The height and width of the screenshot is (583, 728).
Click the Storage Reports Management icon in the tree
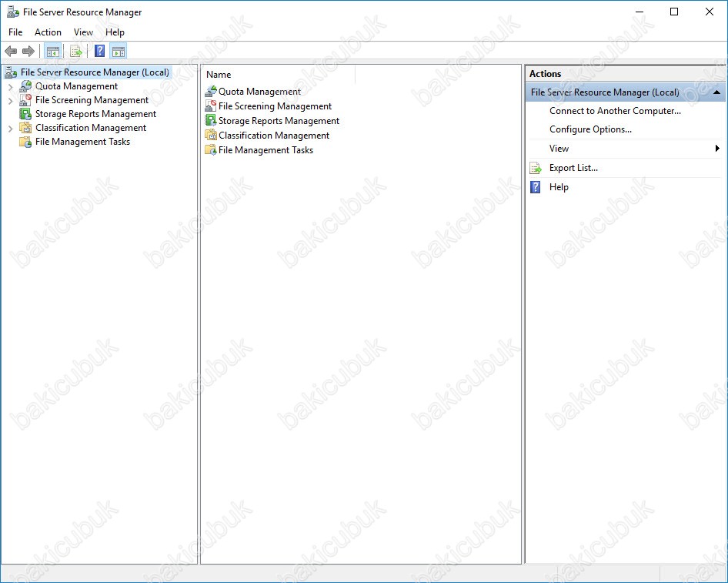coord(25,114)
